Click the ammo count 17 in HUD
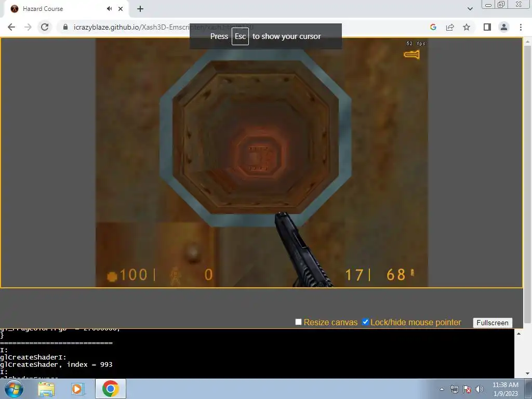 pyautogui.click(x=354, y=275)
